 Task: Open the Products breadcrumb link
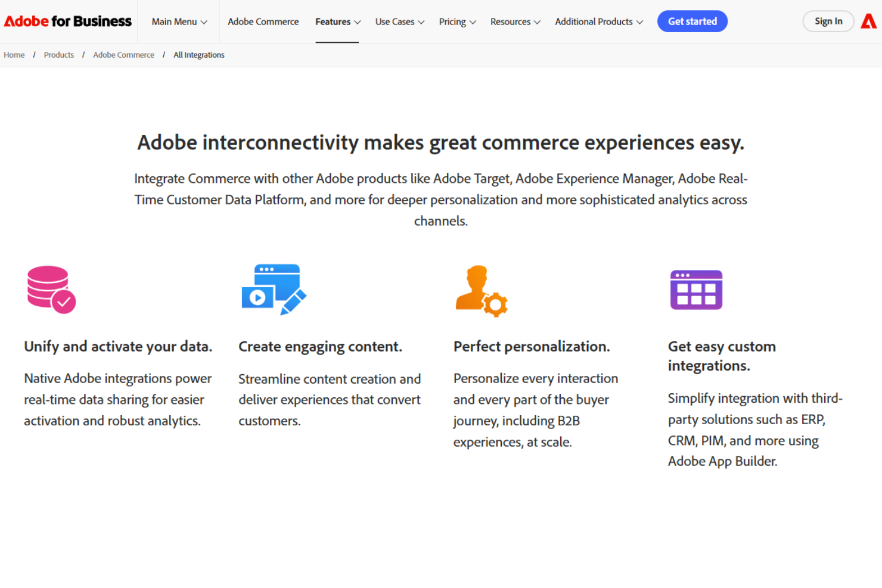tap(58, 54)
